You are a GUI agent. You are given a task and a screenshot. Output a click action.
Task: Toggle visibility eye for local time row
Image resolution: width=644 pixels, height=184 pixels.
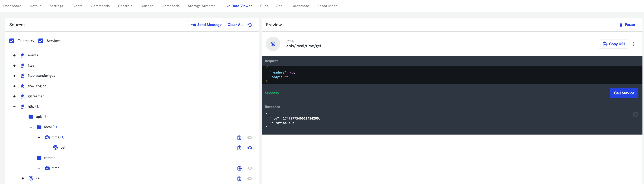pyautogui.click(x=250, y=137)
